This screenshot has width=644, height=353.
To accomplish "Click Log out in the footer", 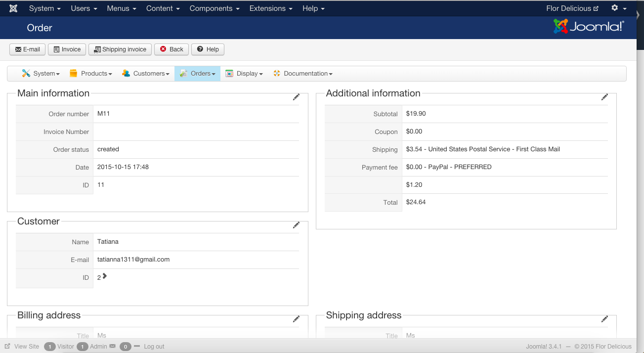I will coord(154,347).
